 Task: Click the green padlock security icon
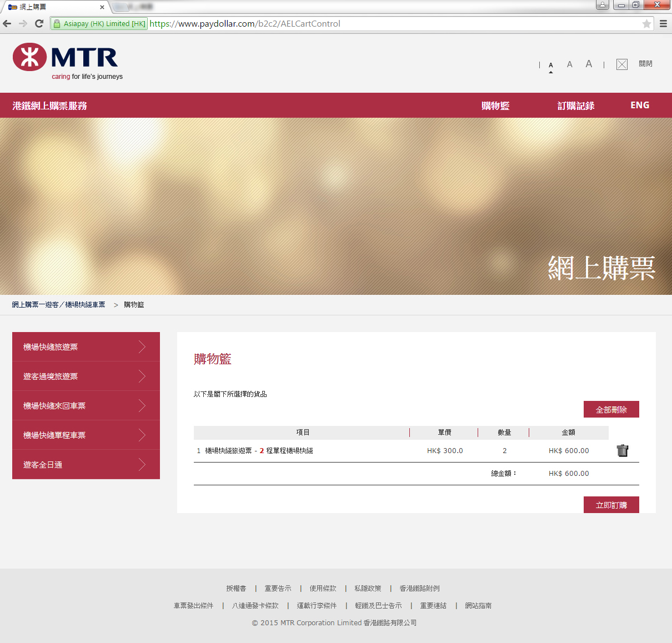(x=57, y=24)
